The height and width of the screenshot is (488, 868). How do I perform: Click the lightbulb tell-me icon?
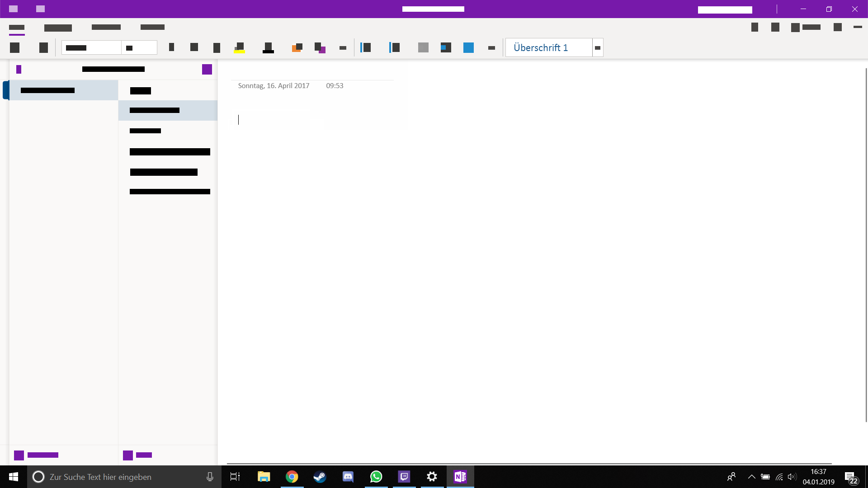(755, 27)
